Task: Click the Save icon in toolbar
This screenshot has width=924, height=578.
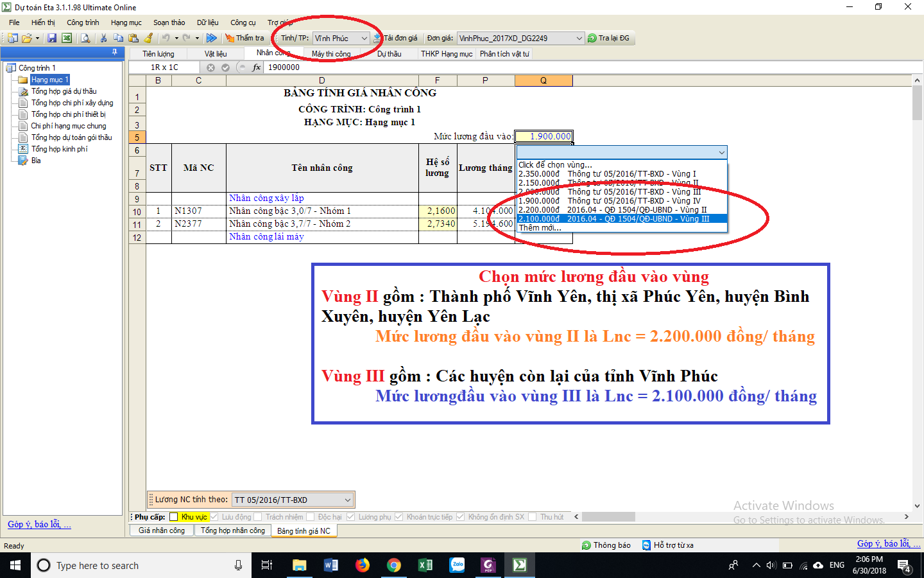Action: point(52,39)
